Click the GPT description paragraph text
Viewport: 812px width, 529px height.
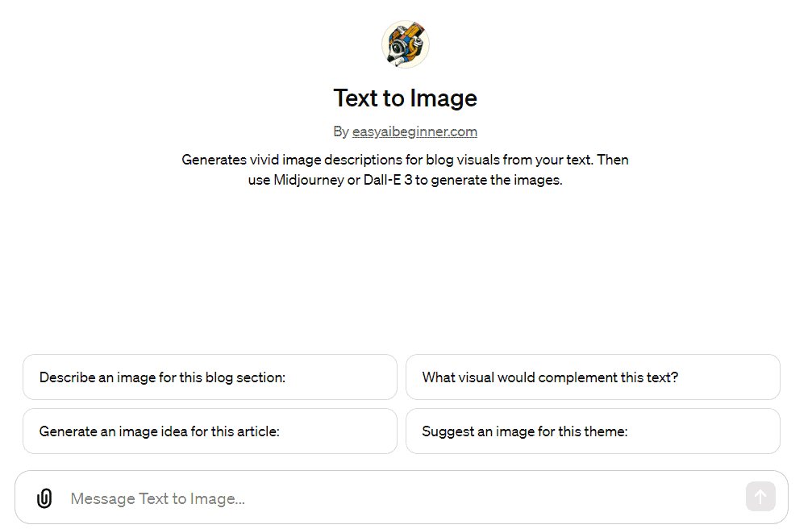coord(406,169)
